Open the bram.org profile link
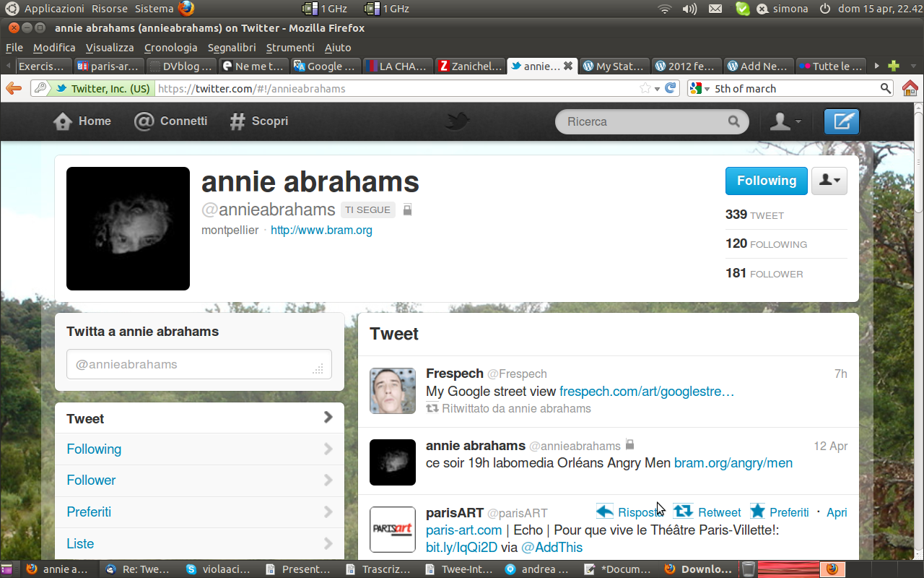The width and height of the screenshot is (924, 578). click(x=321, y=230)
